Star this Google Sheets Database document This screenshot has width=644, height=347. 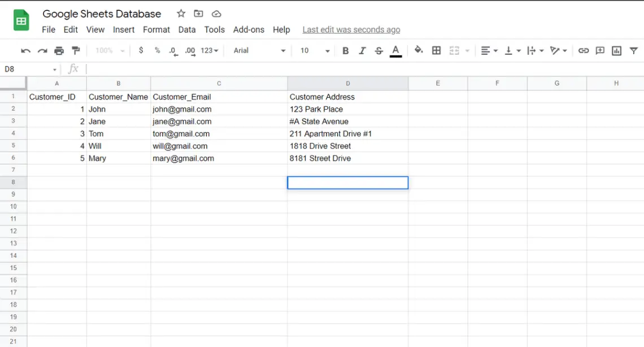(x=181, y=14)
